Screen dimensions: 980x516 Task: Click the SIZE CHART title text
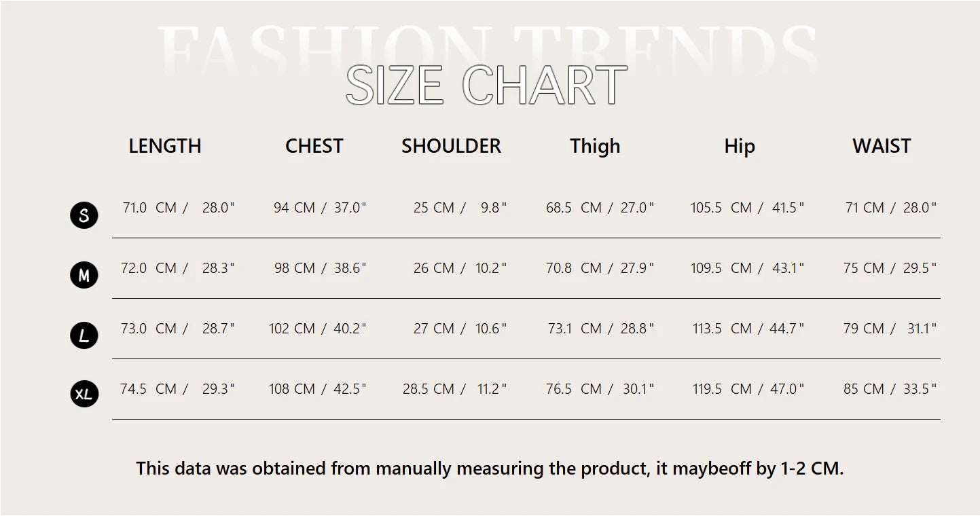pos(486,86)
